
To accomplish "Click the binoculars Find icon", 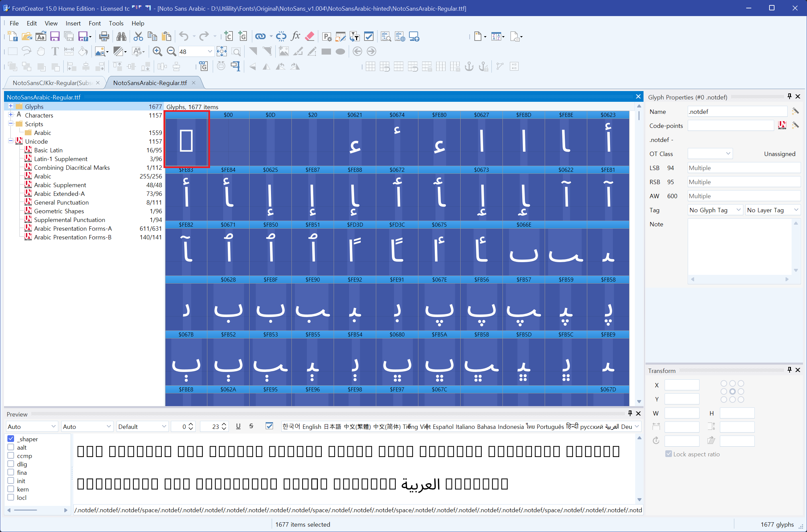I will (121, 36).
